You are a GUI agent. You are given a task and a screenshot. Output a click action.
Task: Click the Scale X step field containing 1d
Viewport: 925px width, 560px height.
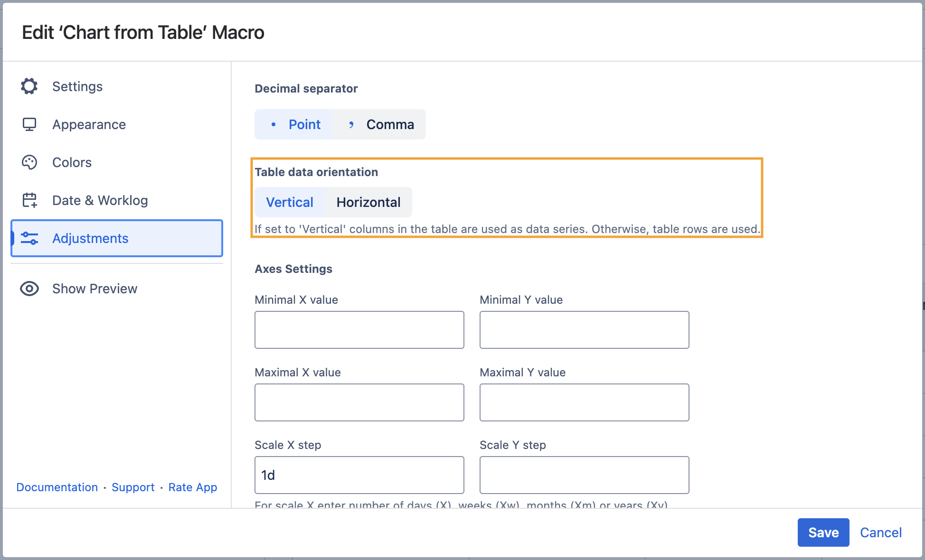pos(359,475)
